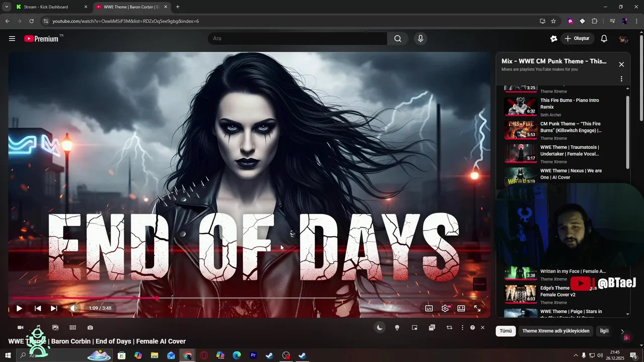644x362 pixels.
Task: Open the tab search dropdown arrow
Action: [7, 7]
